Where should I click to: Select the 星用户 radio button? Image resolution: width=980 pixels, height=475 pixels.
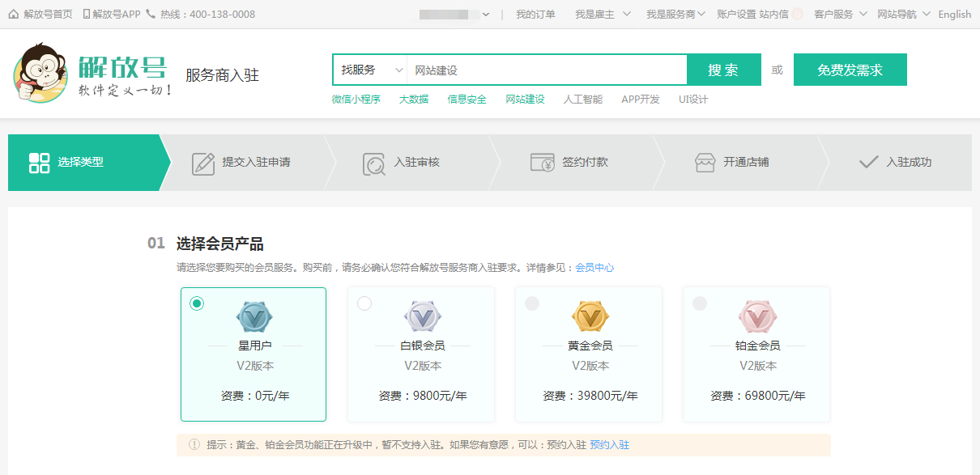pos(197,303)
